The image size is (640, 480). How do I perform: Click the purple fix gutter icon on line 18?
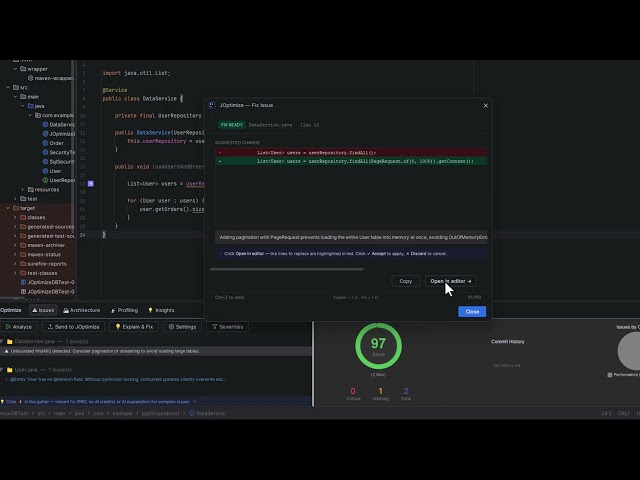pos(91,184)
